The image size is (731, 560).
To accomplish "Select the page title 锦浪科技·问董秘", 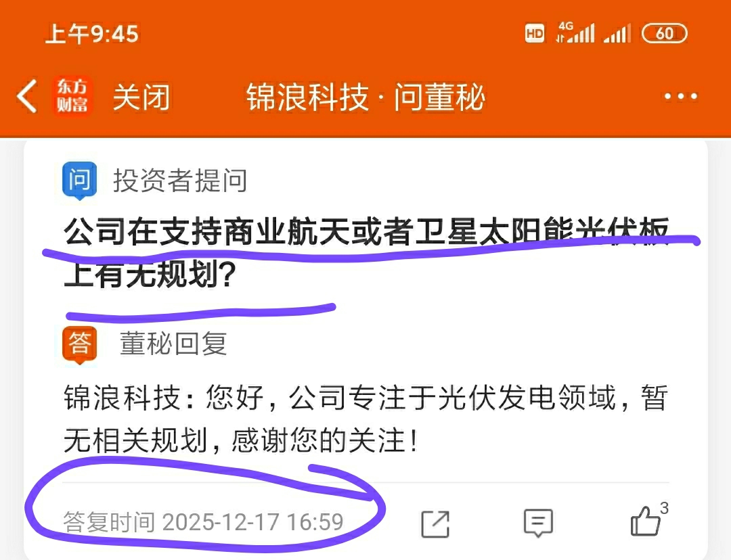I will pos(366,97).
